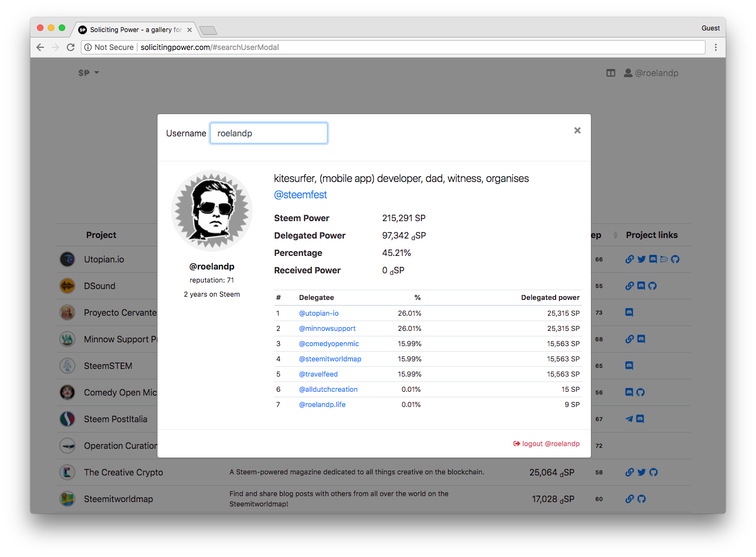This screenshot has width=756, height=557.
Task: Open the chat bubble icon in the Utopian.io row
Action: pos(664,259)
